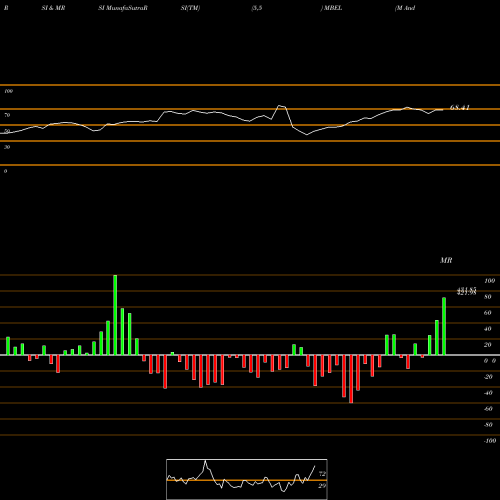
Task: Click the last green MR bar
Action: [x=444, y=326]
